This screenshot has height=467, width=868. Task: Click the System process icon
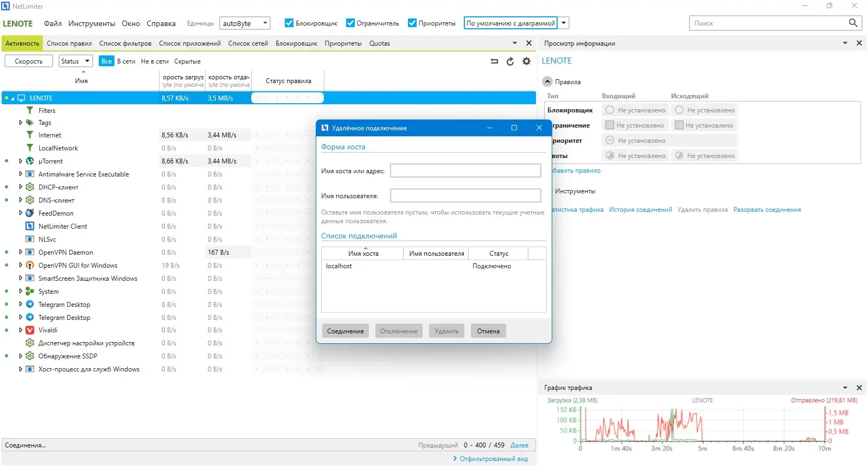(x=30, y=292)
